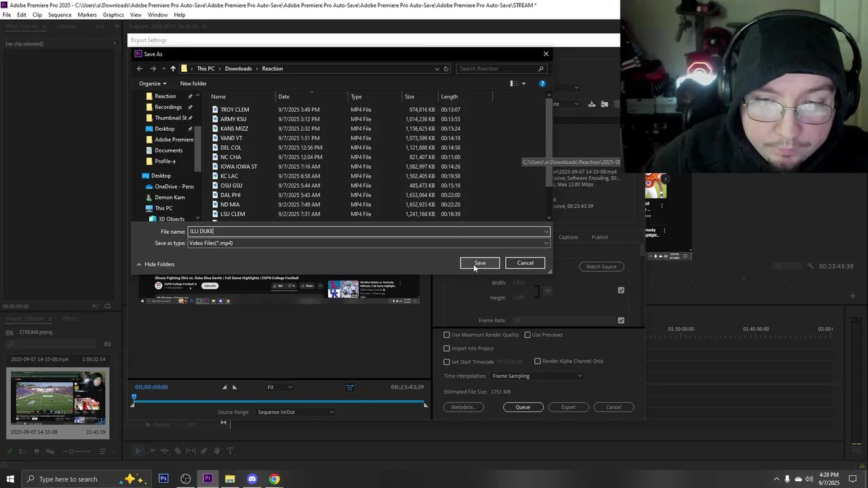Click the file list vertical scrollbar

549,144
